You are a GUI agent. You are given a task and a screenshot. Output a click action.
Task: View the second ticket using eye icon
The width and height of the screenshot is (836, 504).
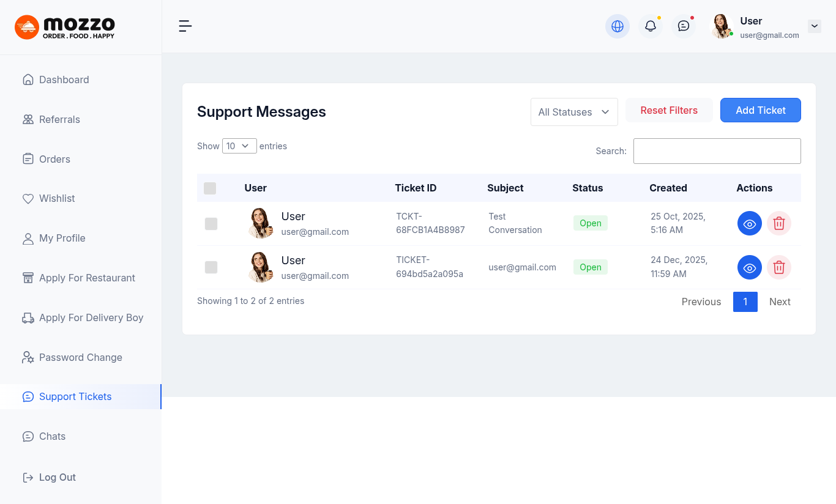click(x=749, y=268)
